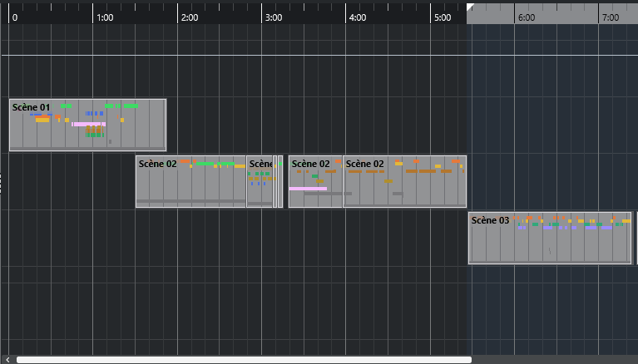Select the Scène 01 clip
The image size is (638, 364).
[87, 125]
